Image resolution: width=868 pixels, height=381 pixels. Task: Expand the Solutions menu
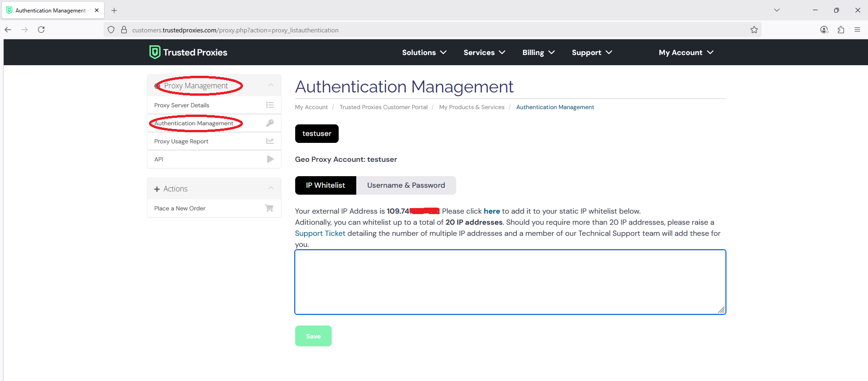pyautogui.click(x=424, y=52)
